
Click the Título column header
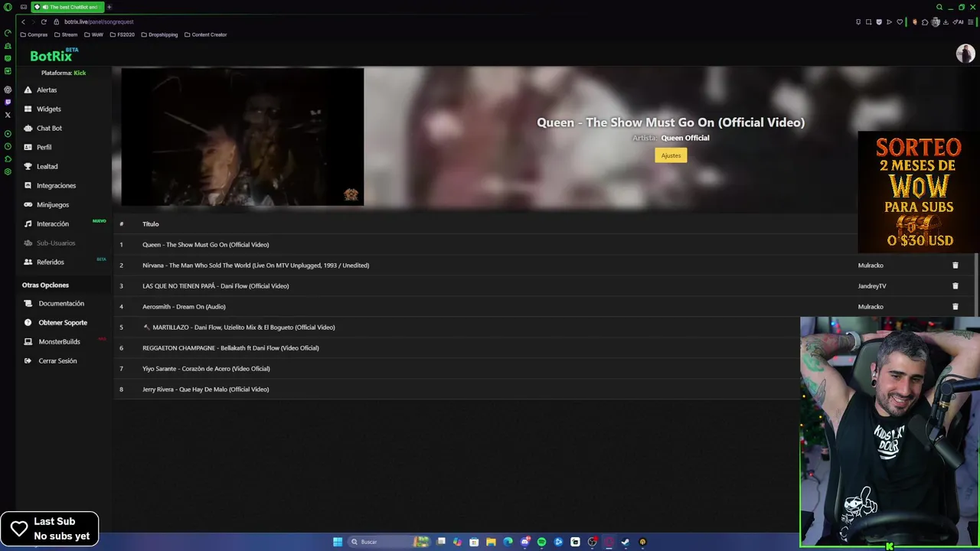(151, 224)
